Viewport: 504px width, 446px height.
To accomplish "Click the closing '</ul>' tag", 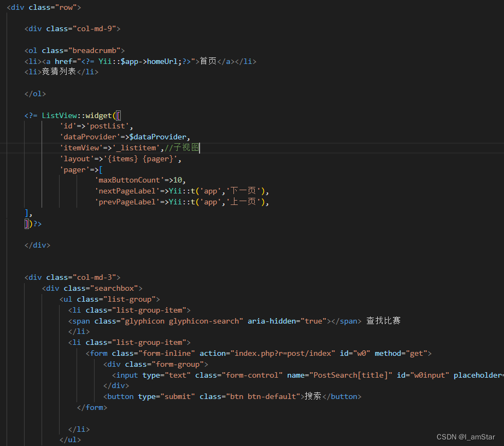I will tap(70, 440).
